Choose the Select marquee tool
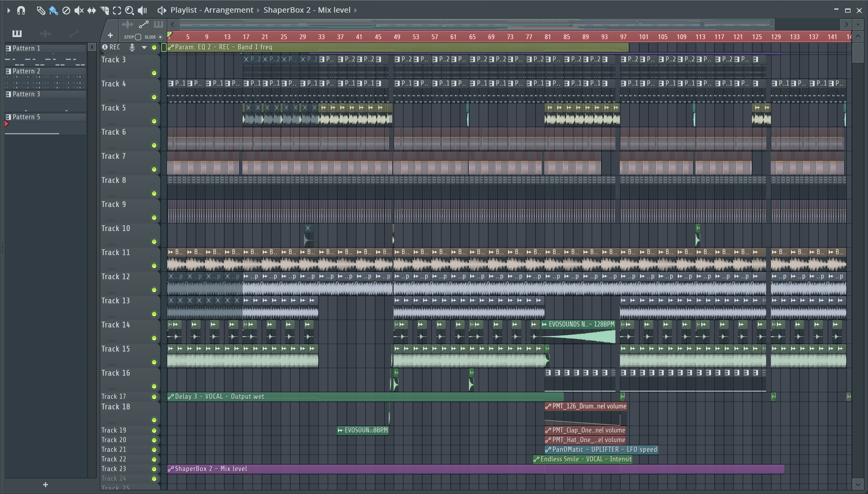The width and height of the screenshot is (868, 494). point(117,11)
